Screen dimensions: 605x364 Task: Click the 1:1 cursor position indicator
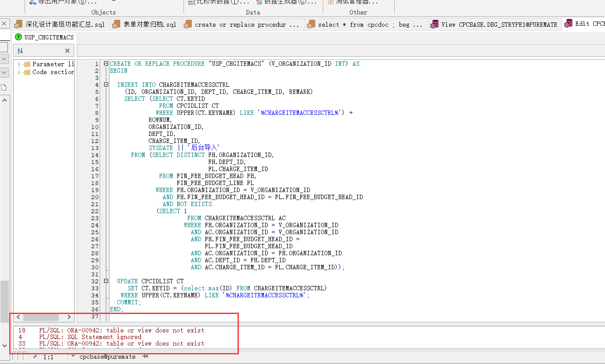(48, 357)
